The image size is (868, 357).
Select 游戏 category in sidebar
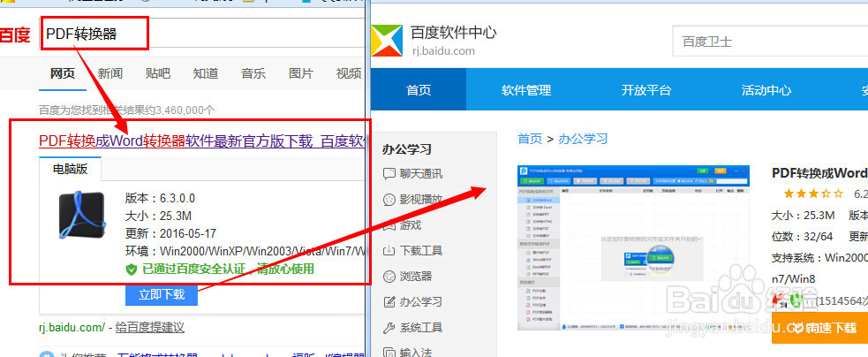pos(411,224)
